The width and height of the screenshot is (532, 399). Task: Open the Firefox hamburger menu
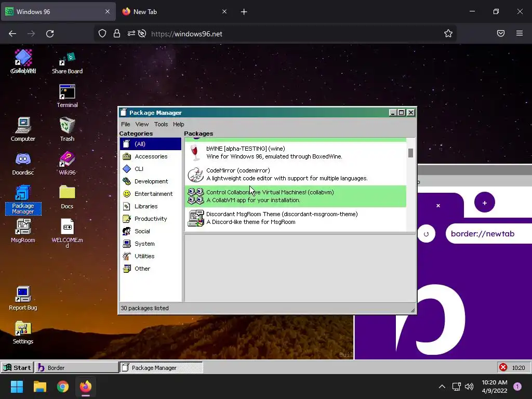pyautogui.click(x=519, y=33)
